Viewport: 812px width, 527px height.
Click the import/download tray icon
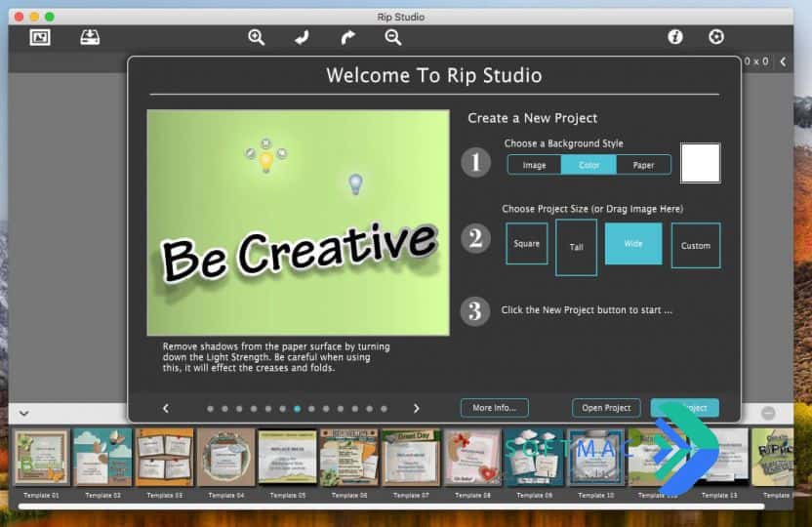(x=90, y=37)
